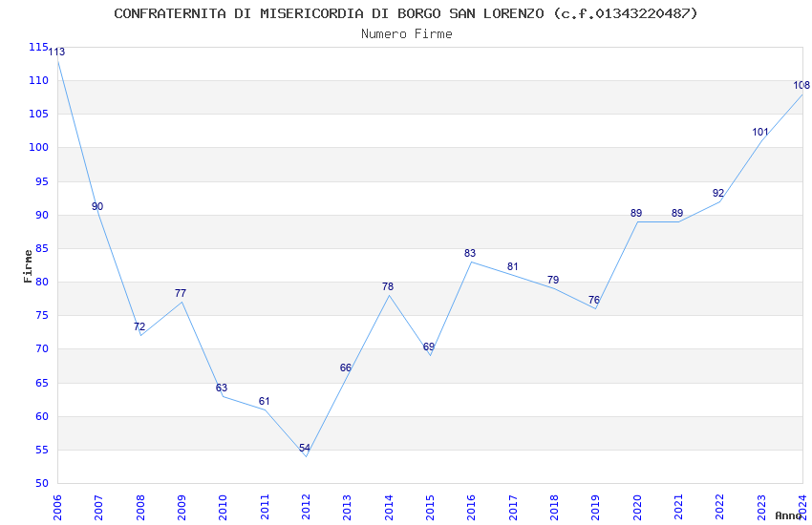The width and height of the screenshot is (812, 525).
Task: Click the y-axis tick label 100
Action: pyautogui.click(x=38, y=147)
